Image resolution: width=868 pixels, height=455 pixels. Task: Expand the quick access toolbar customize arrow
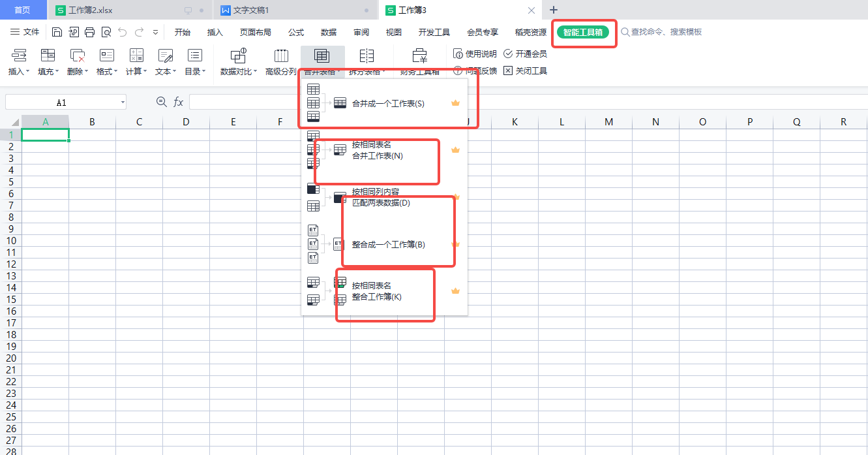155,32
